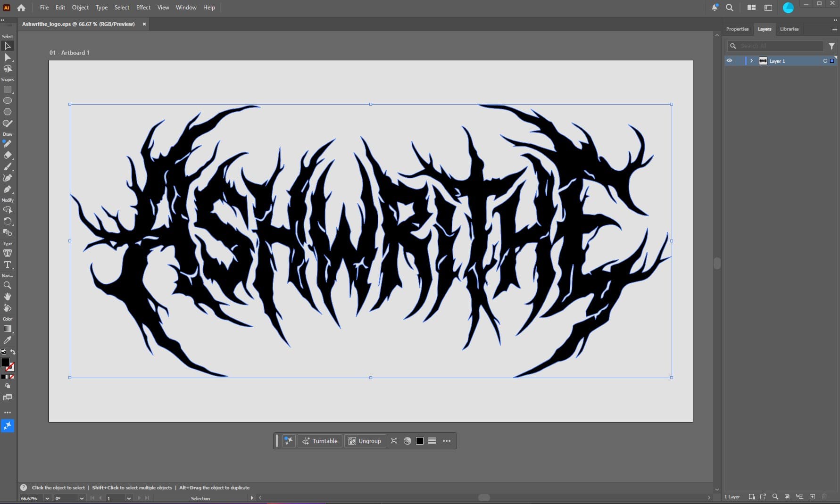Open the Window menu
This screenshot has width=840, height=504.
pos(186,8)
